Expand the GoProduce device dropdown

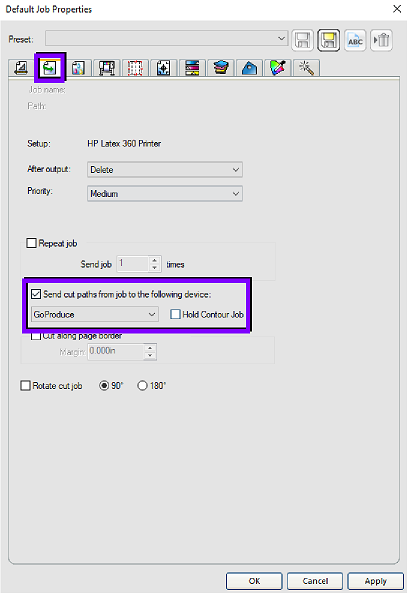click(x=95, y=314)
